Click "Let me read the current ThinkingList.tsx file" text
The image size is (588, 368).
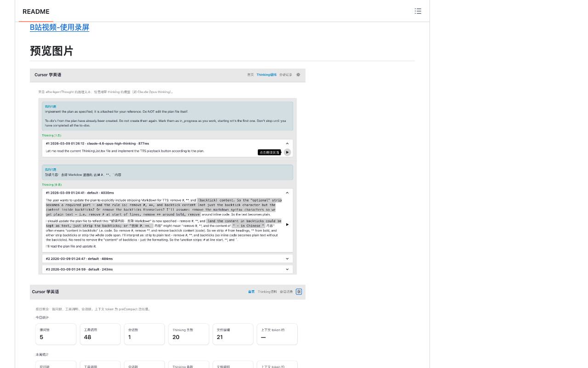(x=125, y=151)
